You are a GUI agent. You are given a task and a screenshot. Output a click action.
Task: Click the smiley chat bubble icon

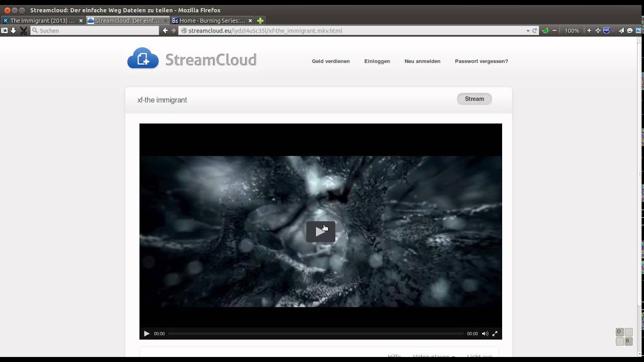(x=629, y=31)
